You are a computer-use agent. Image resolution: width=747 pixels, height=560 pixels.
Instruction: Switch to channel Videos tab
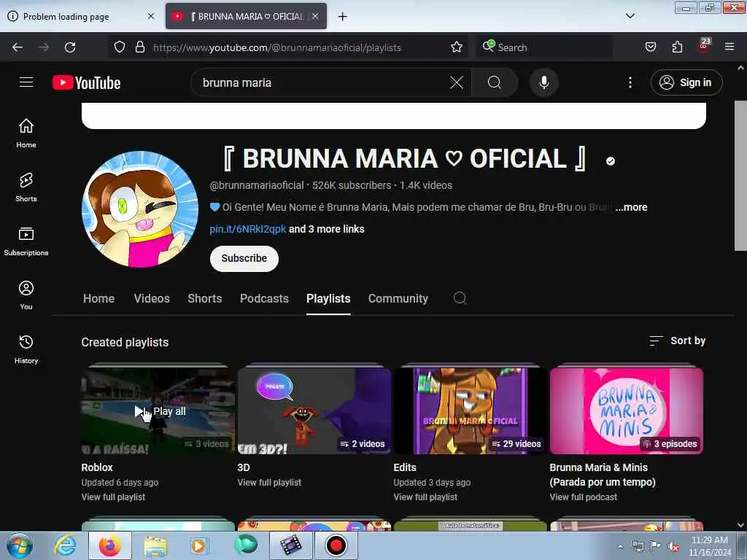pyautogui.click(x=152, y=298)
